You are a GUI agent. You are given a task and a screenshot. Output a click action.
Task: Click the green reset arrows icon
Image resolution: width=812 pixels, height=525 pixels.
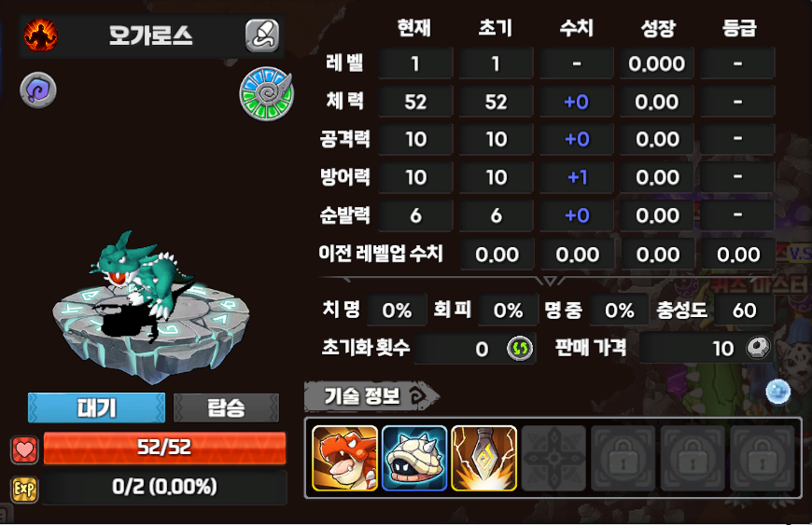click(520, 348)
